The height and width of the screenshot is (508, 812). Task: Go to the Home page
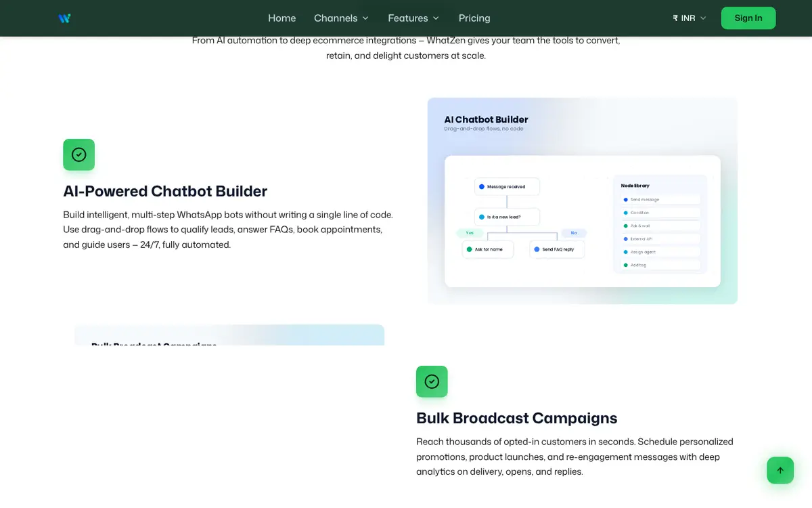(x=281, y=18)
